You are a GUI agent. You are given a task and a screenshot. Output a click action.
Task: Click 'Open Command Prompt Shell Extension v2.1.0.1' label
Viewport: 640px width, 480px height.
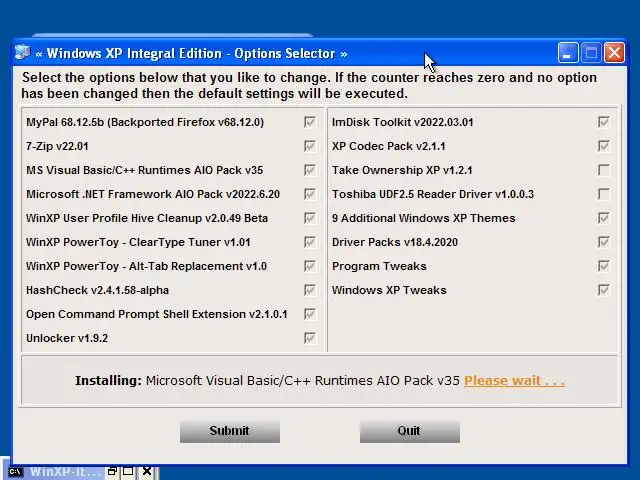[x=157, y=314]
